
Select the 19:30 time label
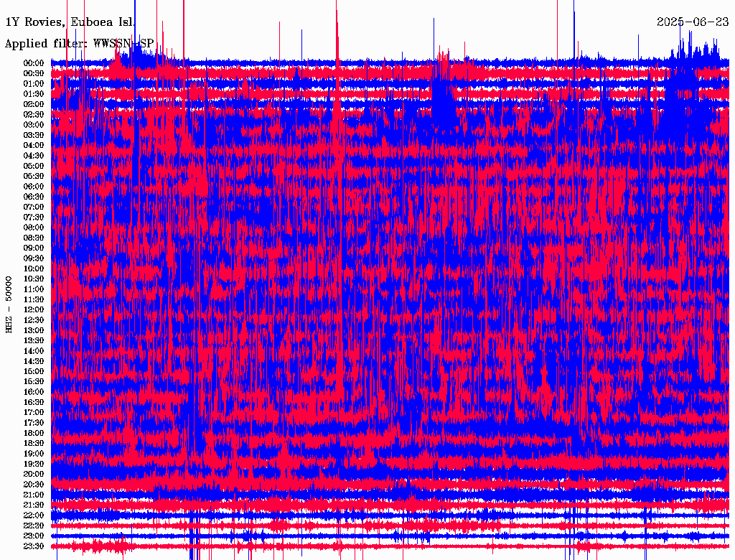pos(34,464)
